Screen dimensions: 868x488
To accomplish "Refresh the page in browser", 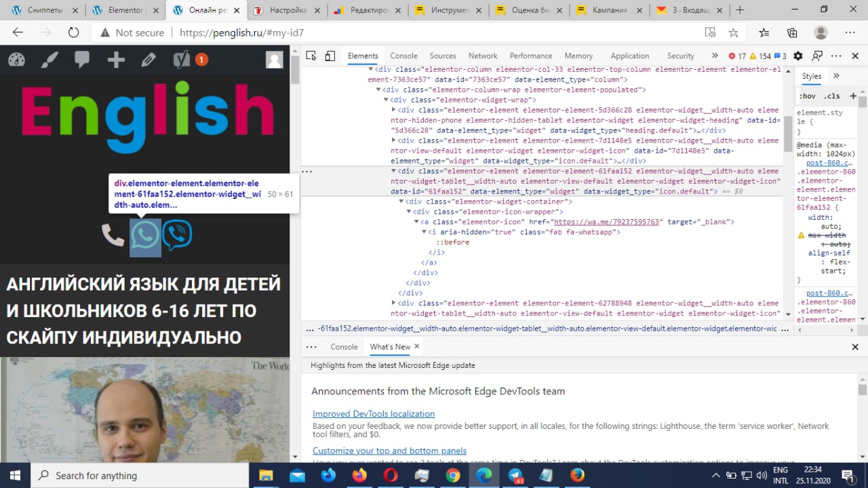I will tap(73, 33).
